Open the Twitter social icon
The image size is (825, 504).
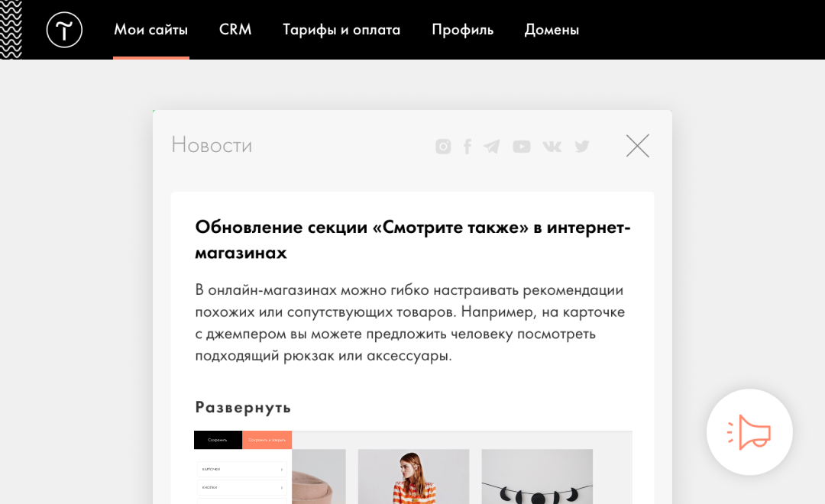[x=582, y=147]
